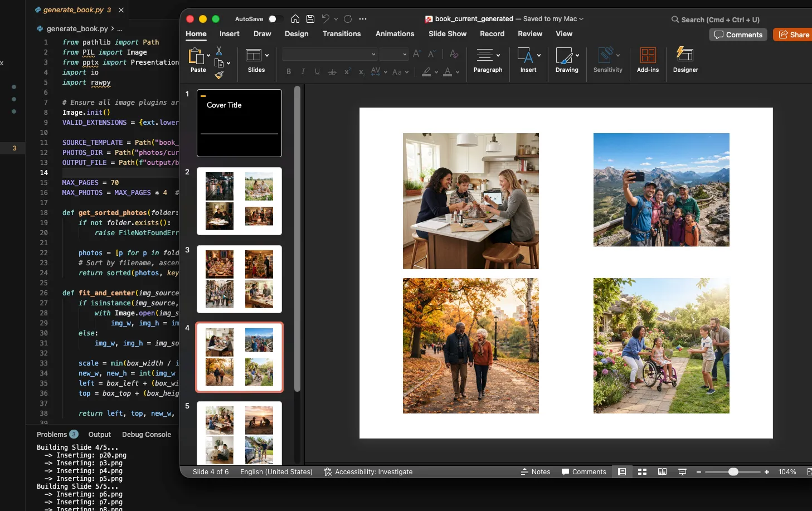Click the Cut scissors icon

pos(219,51)
